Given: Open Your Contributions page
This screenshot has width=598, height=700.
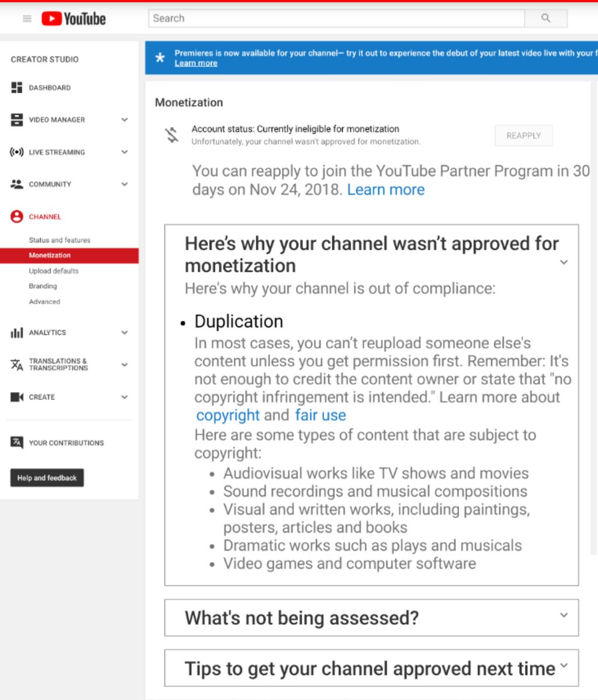Looking at the screenshot, I should click(67, 443).
